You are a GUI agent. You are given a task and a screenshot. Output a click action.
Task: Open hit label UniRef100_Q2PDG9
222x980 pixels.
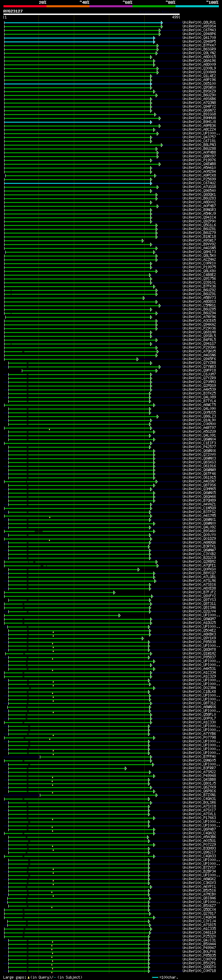pyautogui.click(x=199, y=386)
